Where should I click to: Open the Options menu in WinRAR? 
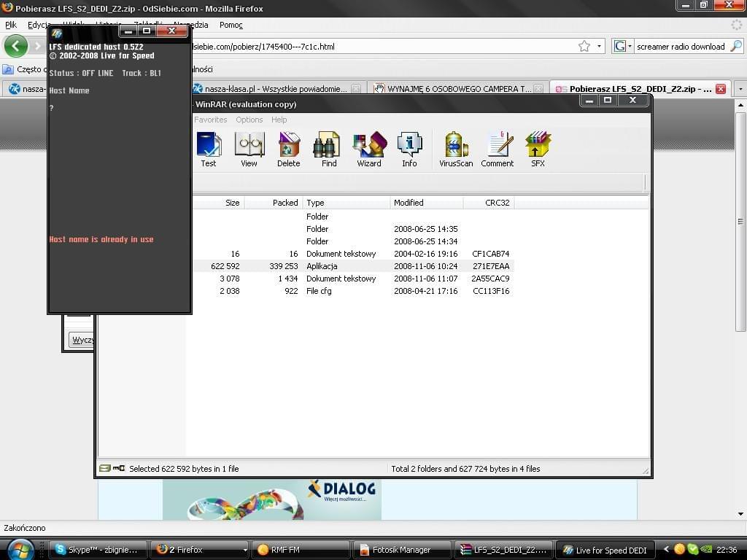(249, 120)
